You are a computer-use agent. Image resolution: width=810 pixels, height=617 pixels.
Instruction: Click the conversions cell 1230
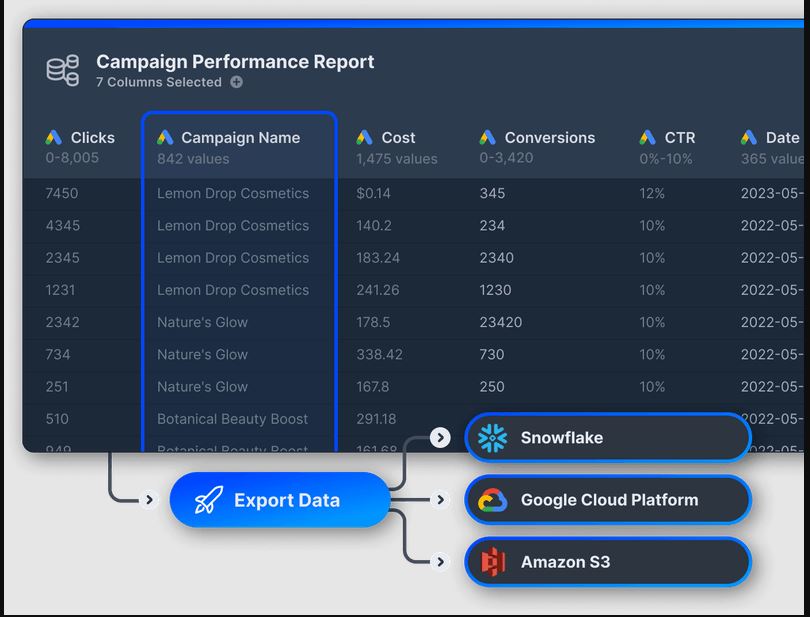495,290
